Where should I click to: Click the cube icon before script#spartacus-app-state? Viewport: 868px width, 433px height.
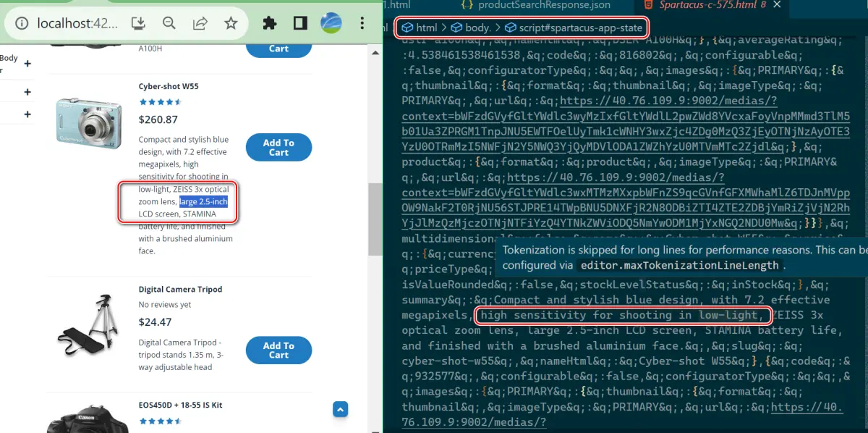pos(511,28)
